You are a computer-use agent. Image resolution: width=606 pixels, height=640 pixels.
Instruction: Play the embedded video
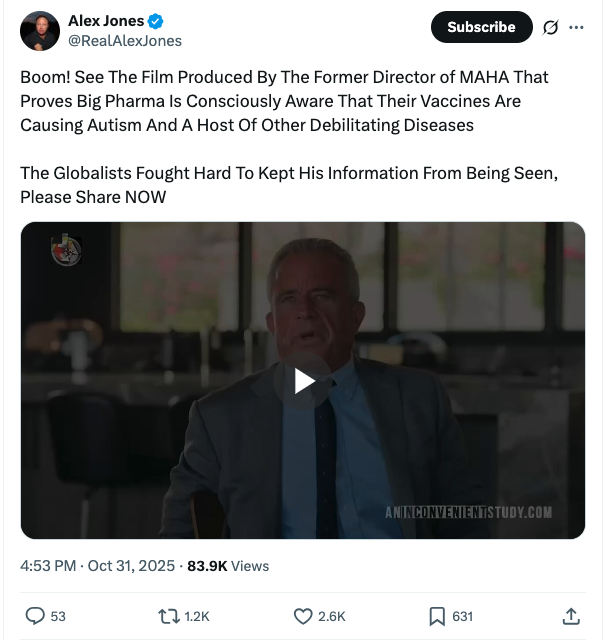point(303,380)
